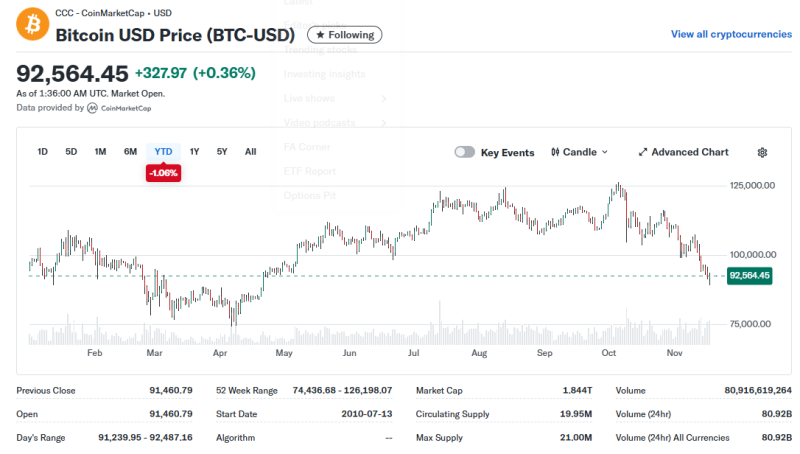Show the 5Y price range
Image resolution: width=800 pixels, height=454 pixels.
pos(222,152)
